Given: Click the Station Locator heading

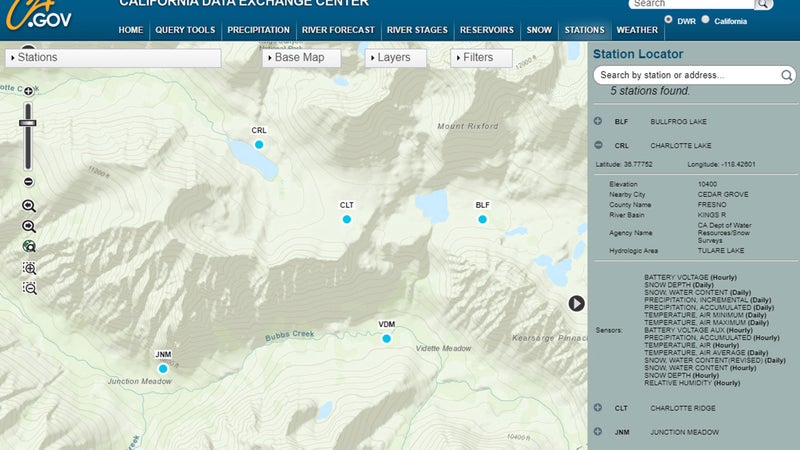Looking at the screenshot, I should 638,54.
